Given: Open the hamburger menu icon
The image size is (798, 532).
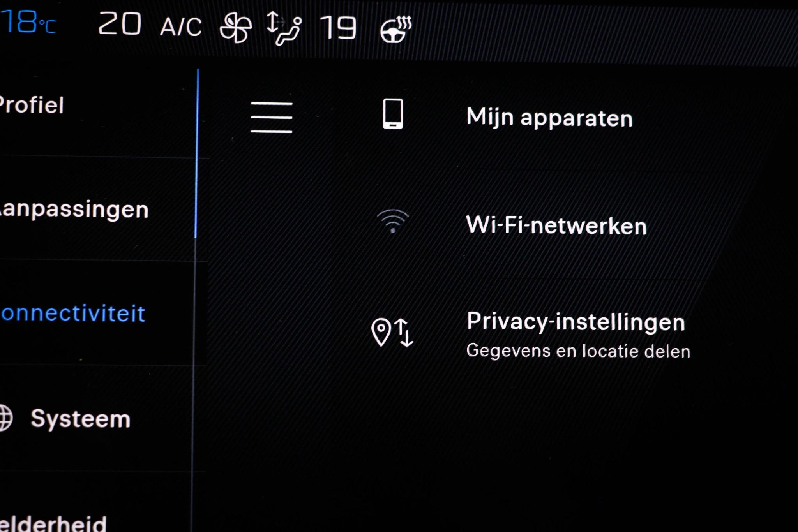Looking at the screenshot, I should pyautogui.click(x=272, y=117).
